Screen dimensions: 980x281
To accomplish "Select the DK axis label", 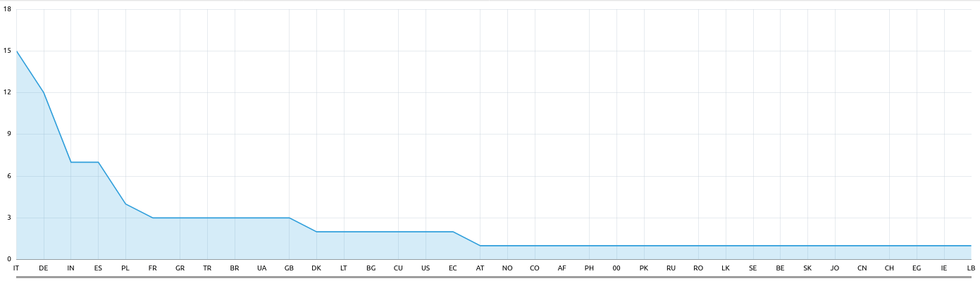I will coord(316,268).
